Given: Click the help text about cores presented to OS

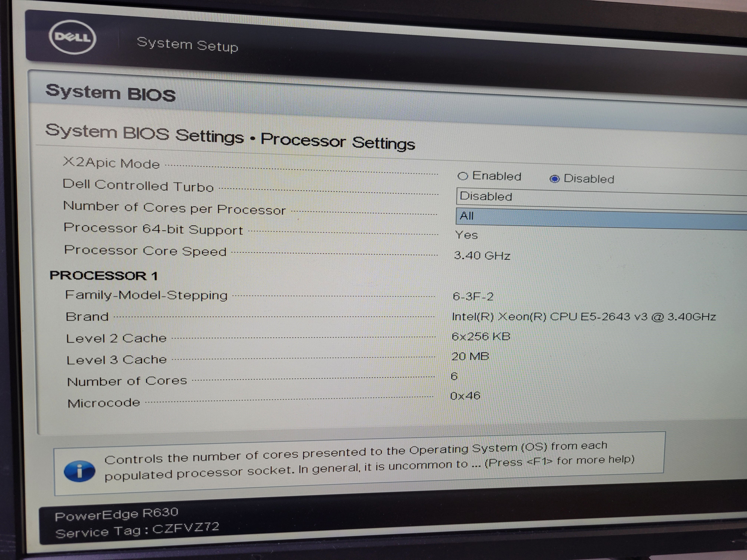Looking at the screenshot, I should 369,461.
